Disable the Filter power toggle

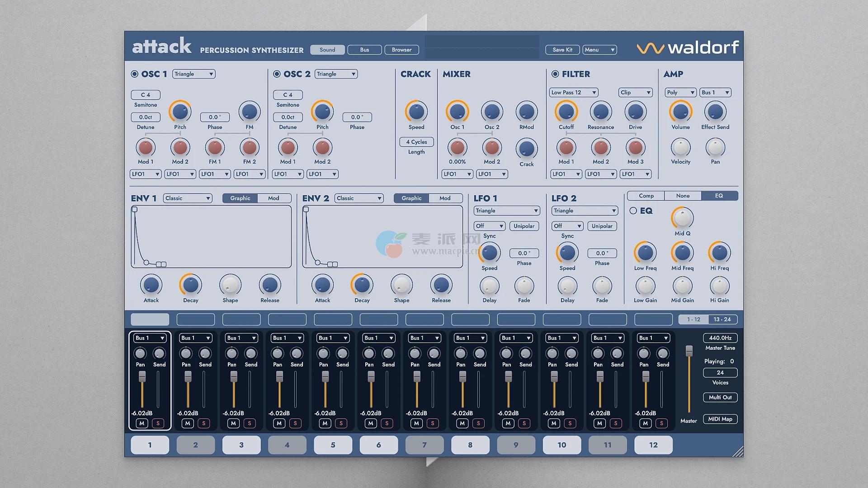pos(555,74)
